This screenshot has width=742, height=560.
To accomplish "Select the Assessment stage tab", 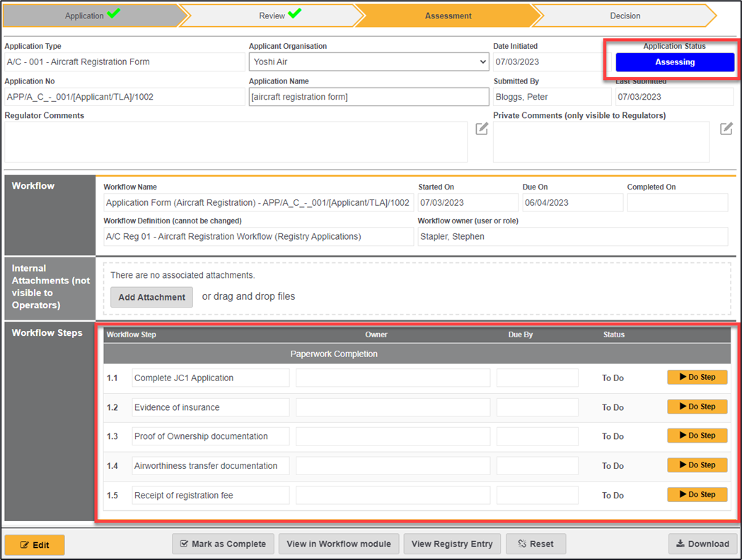I will pos(448,16).
